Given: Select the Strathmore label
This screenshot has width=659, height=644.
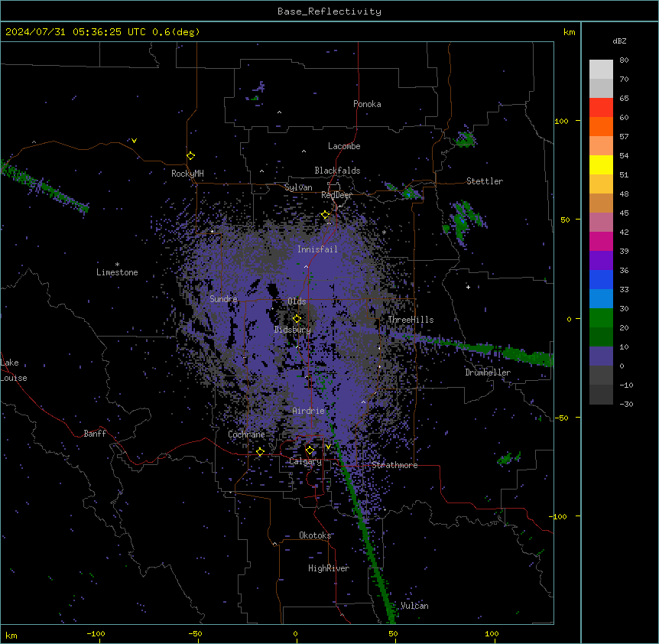Looking at the screenshot, I should click(394, 465).
